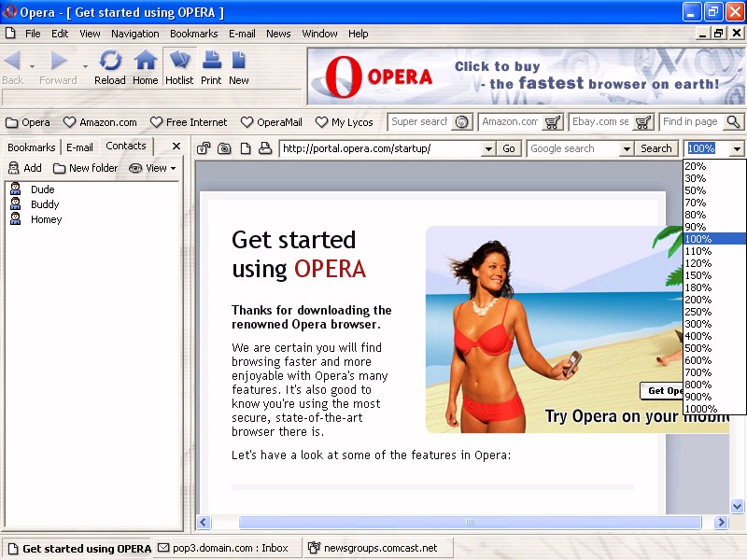Click the Amazon.com search cart icon
This screenshot has height=560, width=747.
553,122
